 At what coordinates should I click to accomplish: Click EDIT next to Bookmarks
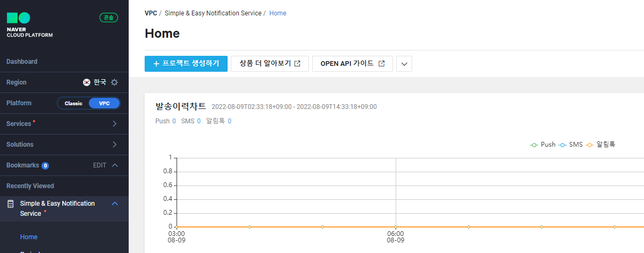point(99,165)
